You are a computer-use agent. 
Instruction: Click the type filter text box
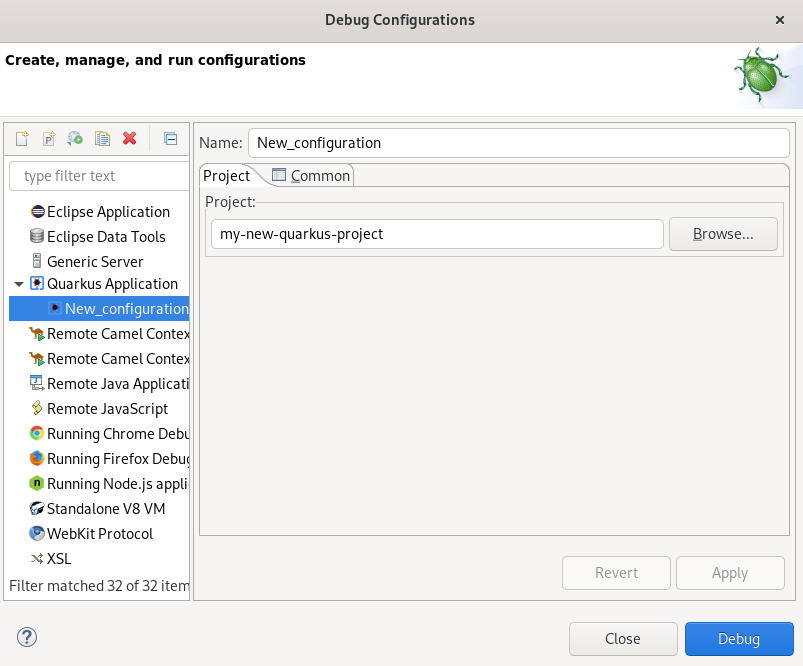pyautogui.click(x=97, y=175)
